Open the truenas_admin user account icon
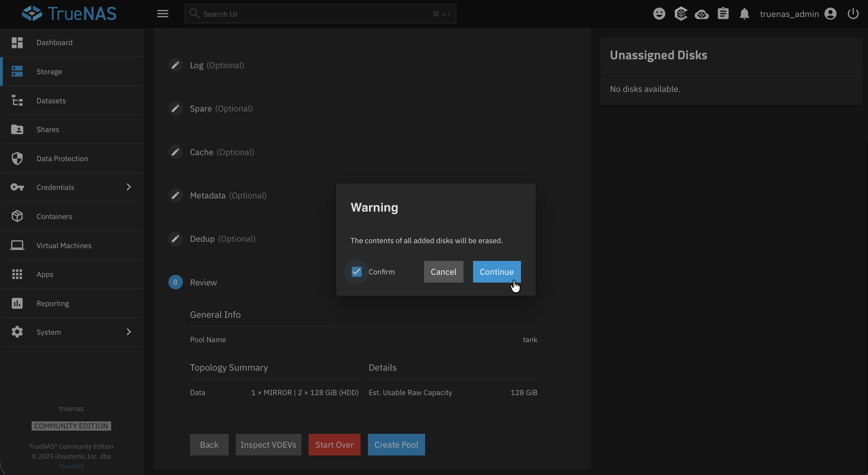Image resolution: width=868 pixels, height=475 pixels. [831, 13]
